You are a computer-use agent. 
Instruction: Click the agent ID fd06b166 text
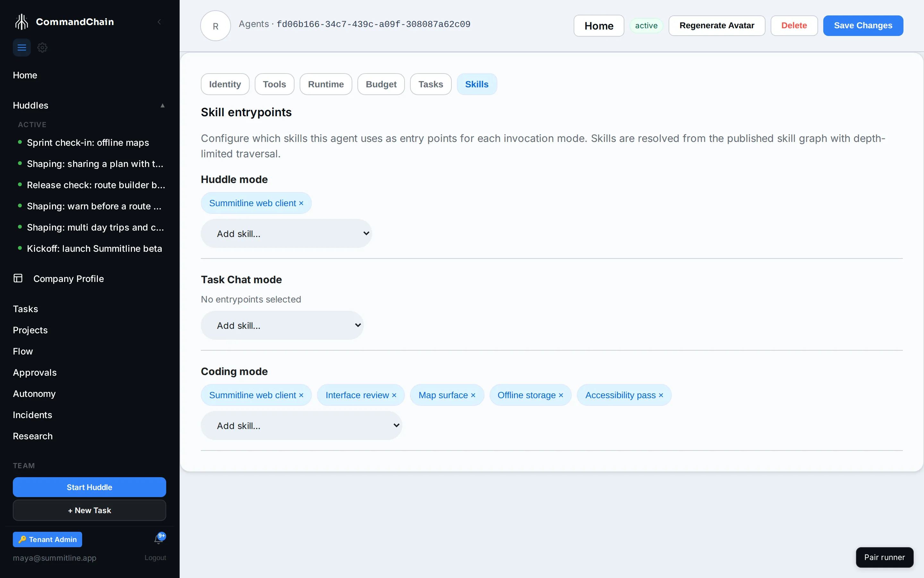pyautogui.click(x=373, y=24)
